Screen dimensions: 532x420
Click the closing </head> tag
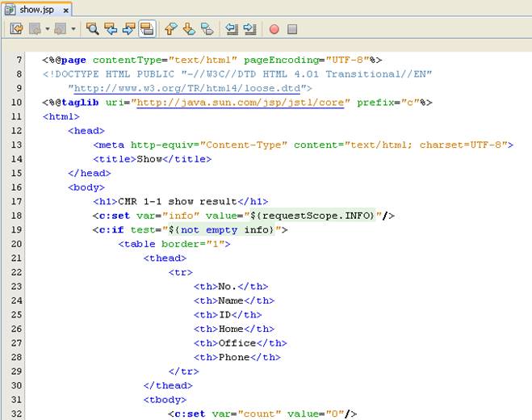(90, 173)
